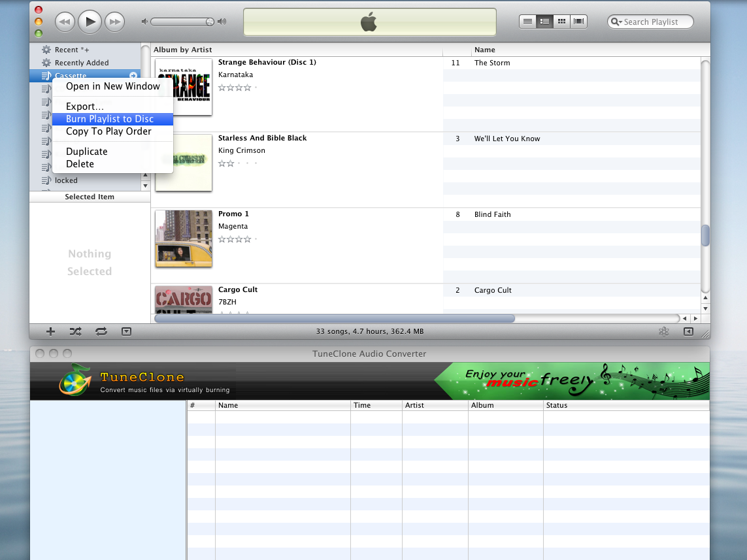Click track list scroll down arrow
The width and height of the screenshot is (747, 560).
pyautogui.click(x=706, y=308)
